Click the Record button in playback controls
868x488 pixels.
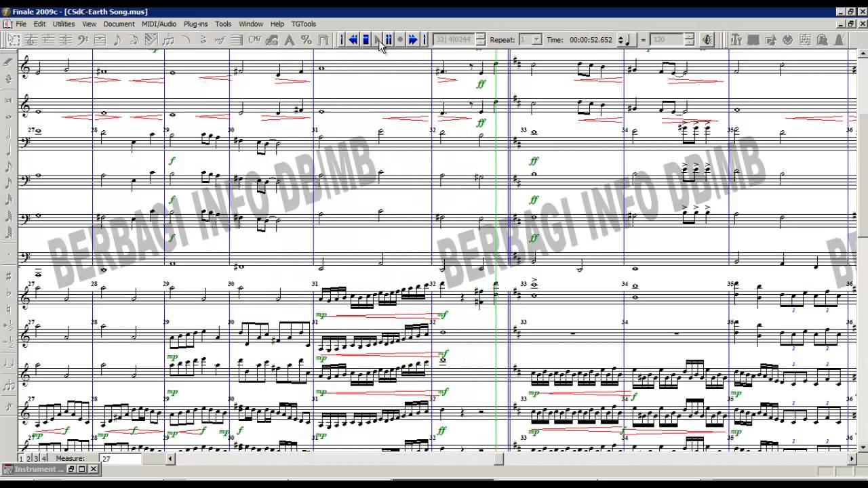point(400,40)
